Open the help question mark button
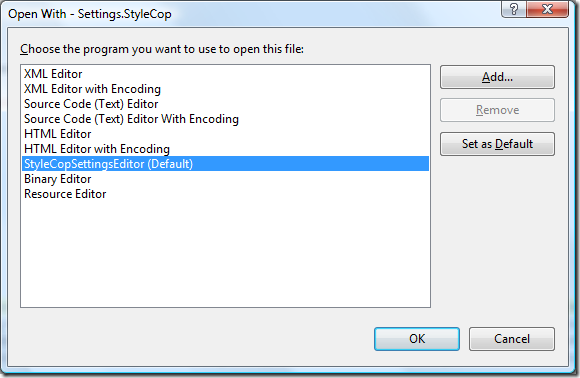The image size is (580, 378). click(x=514, y=9)
